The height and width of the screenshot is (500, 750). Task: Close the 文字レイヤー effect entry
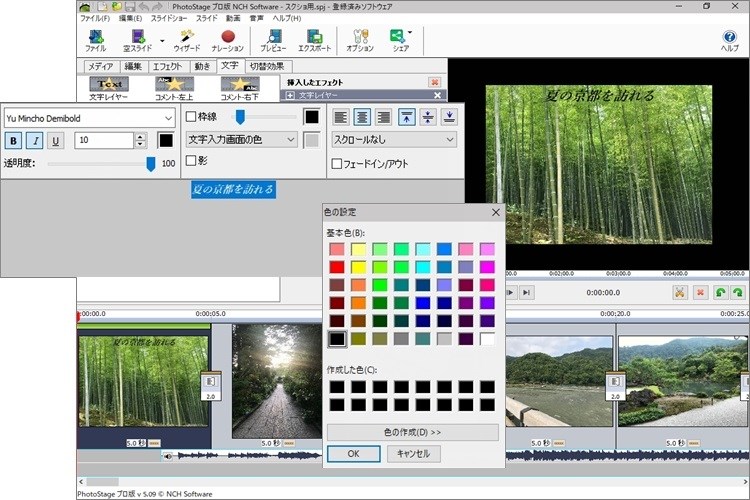tap(437, 96)
